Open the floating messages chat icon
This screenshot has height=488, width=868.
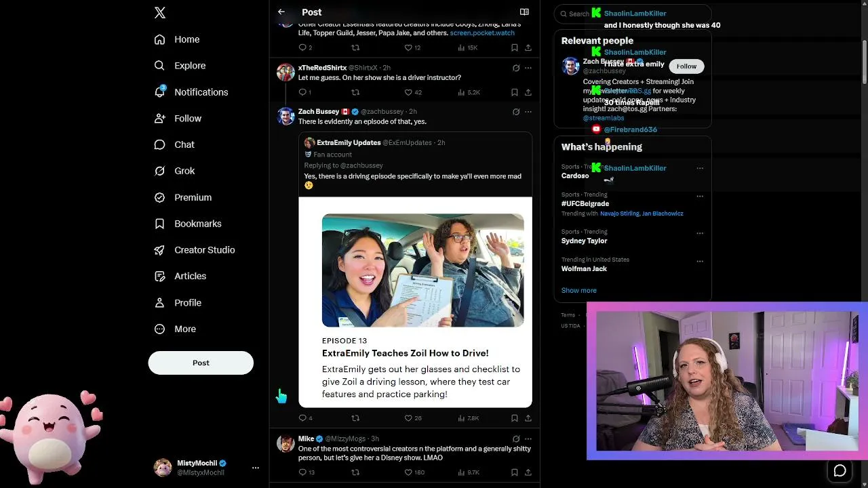point(840,470)
